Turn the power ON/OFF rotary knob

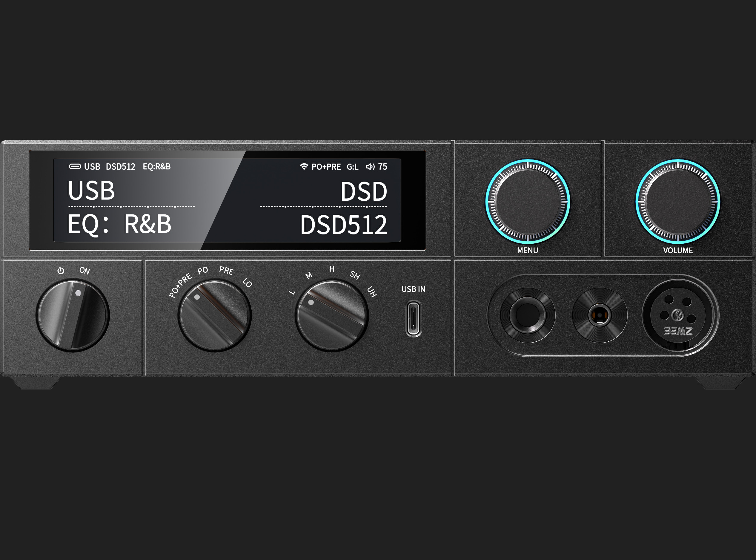click(73, 316)
